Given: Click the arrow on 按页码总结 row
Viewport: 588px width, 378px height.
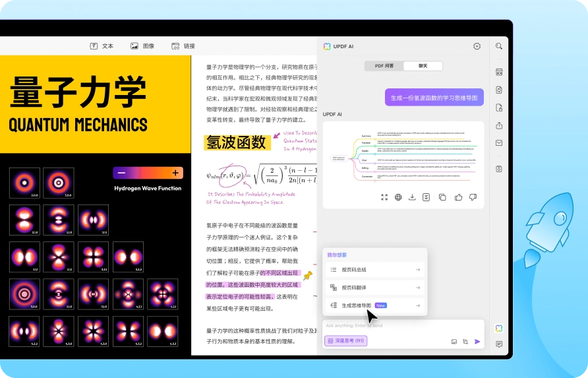Looking at the screenshot, I should [x=418, y=270].
